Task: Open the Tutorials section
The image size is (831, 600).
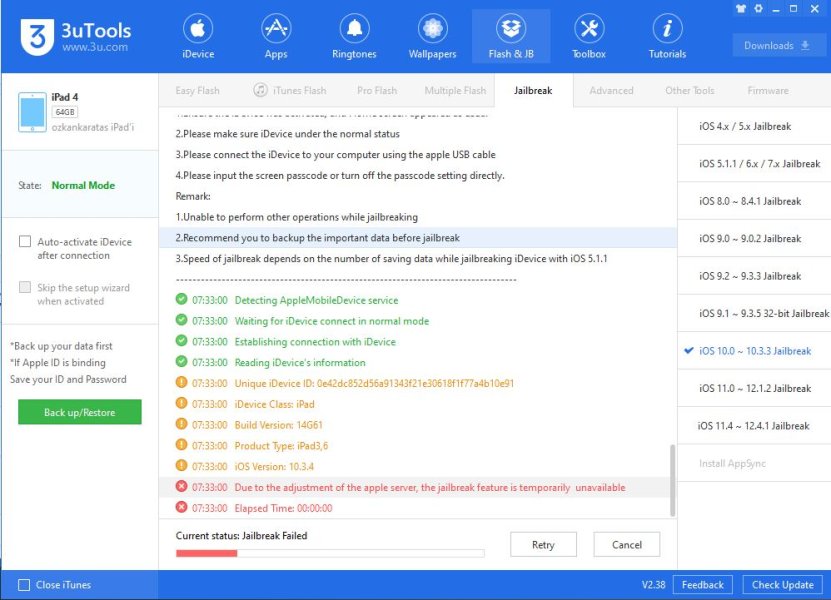Action: pos(667,36)
